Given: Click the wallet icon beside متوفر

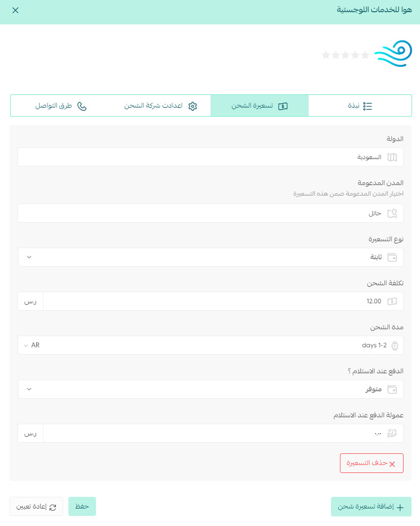Looking at the screenshot, I should click(392, 390).
